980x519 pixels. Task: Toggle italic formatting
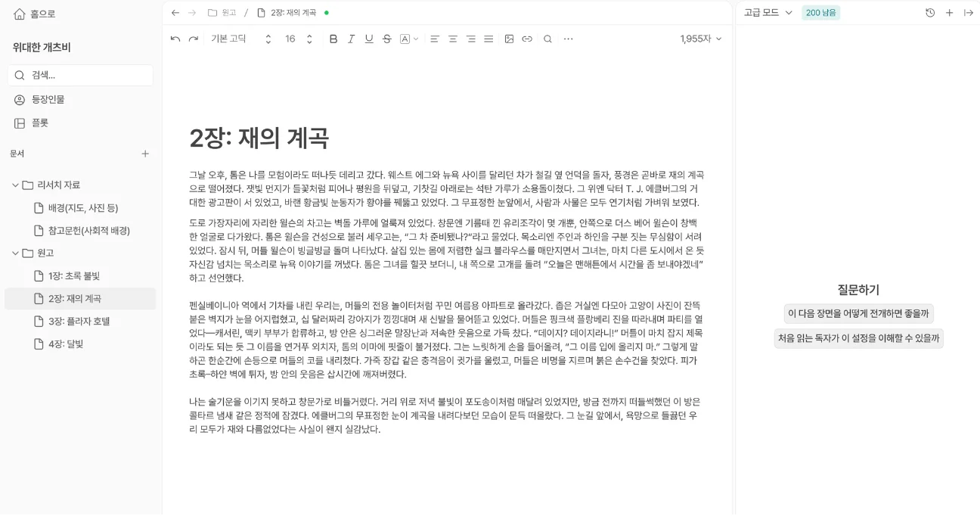tap(351, 39)
